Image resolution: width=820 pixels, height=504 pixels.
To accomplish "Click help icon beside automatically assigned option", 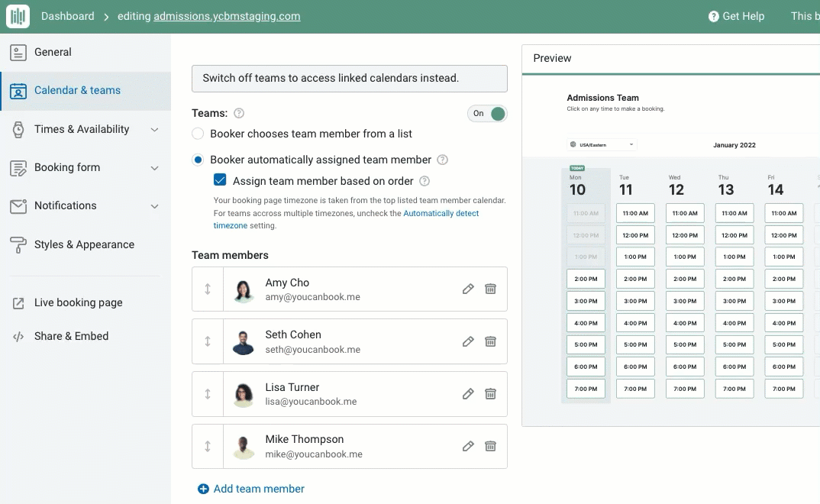I will click(x=442, y=160).
